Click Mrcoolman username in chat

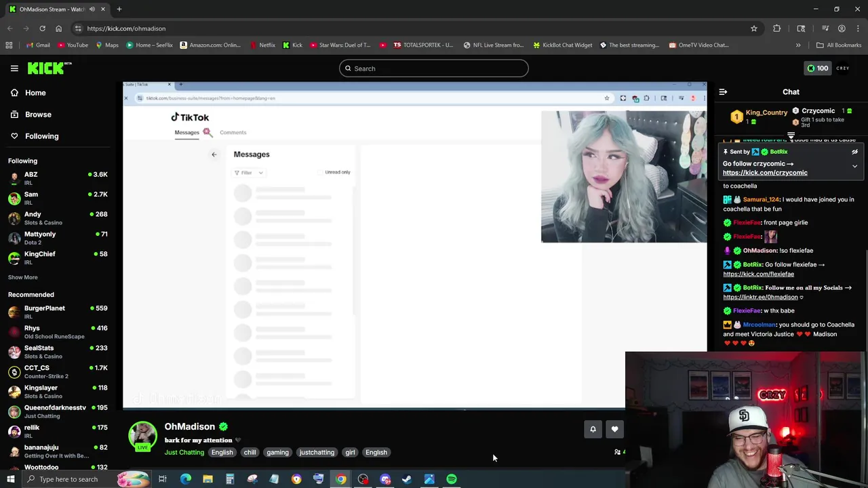pyautogui.click(x=758, y=325)
